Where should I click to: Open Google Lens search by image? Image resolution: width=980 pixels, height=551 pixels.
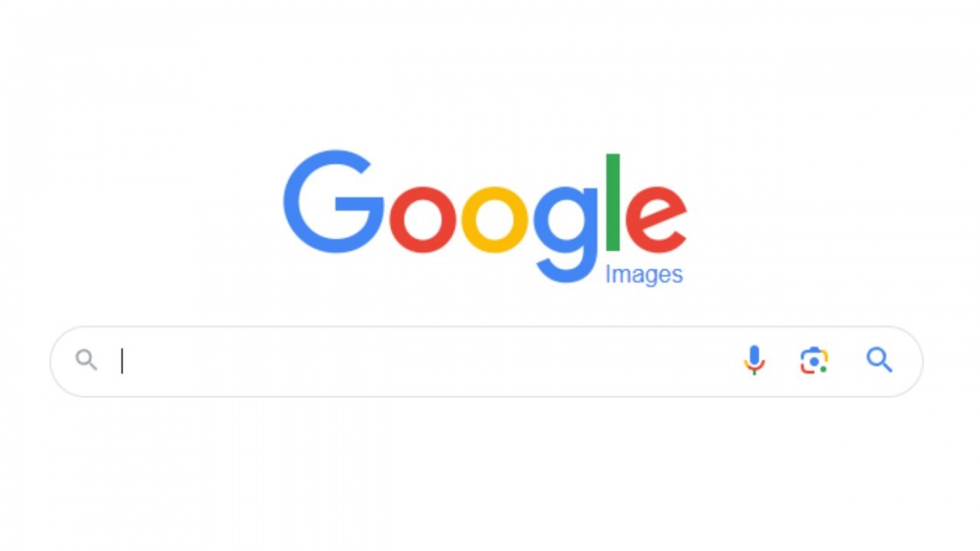(814, 360)
